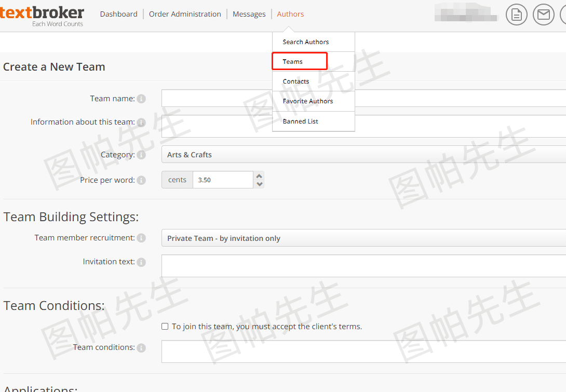Viewport: 566px width, 392px height.
Task: Open the document icon in top right
Action: [516, 14]
